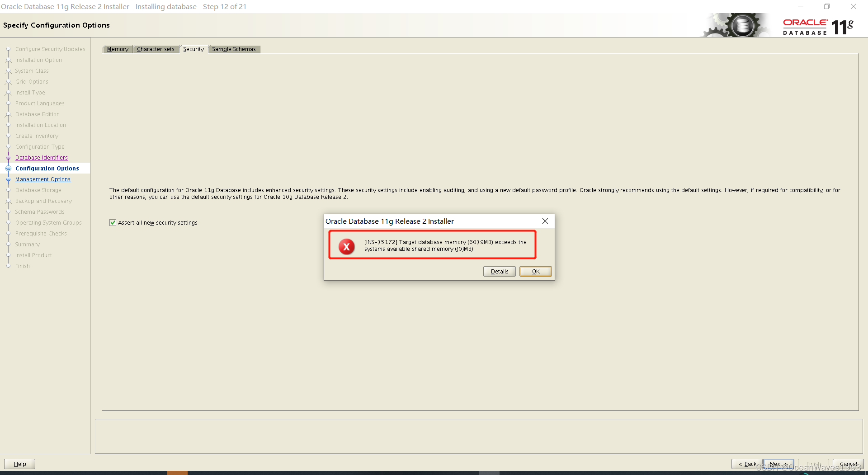Go to Database Identifiers step
Screen dimensions: 868x475
pyautogui.click(x=42, y=158)
